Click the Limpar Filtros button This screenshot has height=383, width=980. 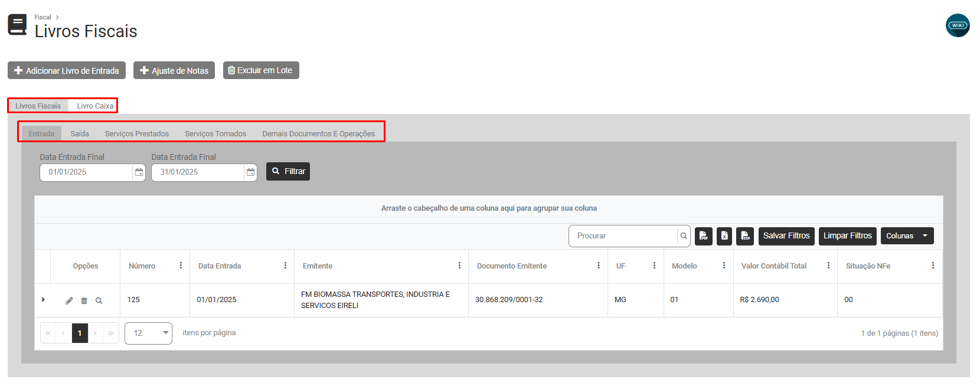[x=848, y=236]
